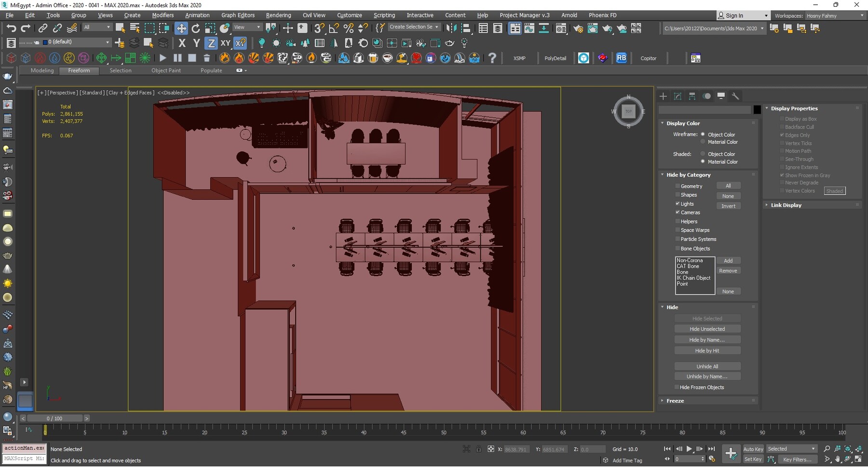Uncheck the Lights category checkbox
The width and height of the screenshot is (868, 470).
point(678,204)
